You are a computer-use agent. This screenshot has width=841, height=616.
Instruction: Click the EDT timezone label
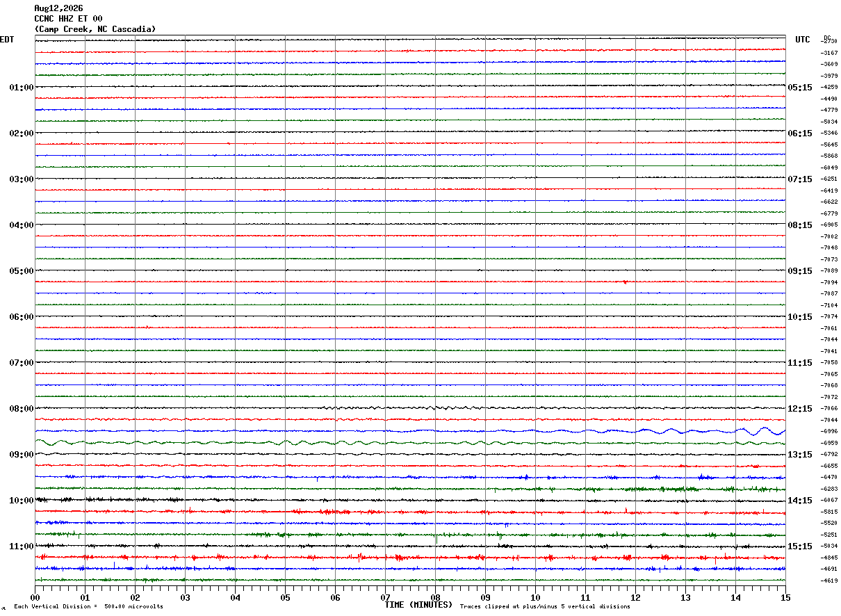tap(7, 40)
